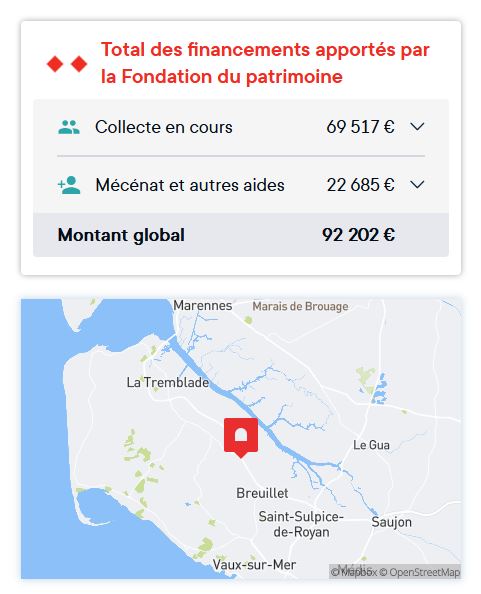
Task: Click the 69 517 € amount
Action: (x=360, y=127)
